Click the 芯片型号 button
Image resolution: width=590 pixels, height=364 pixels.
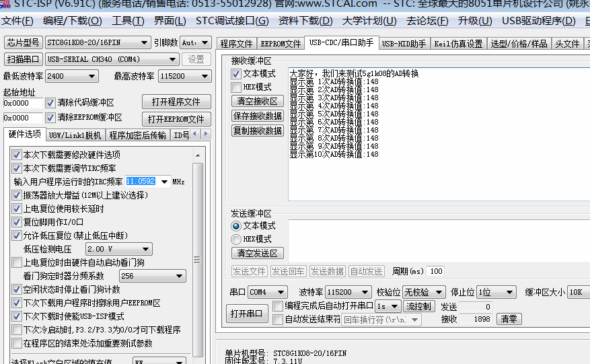24,42
